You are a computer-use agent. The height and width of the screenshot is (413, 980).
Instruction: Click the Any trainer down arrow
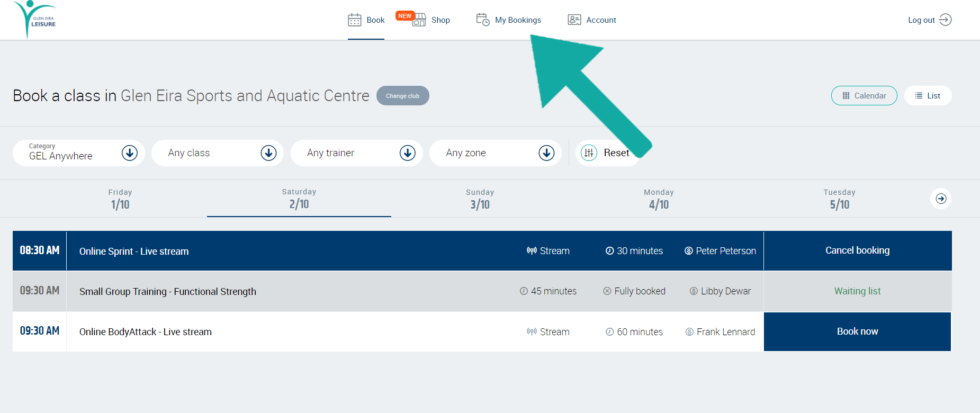(408, 153)
